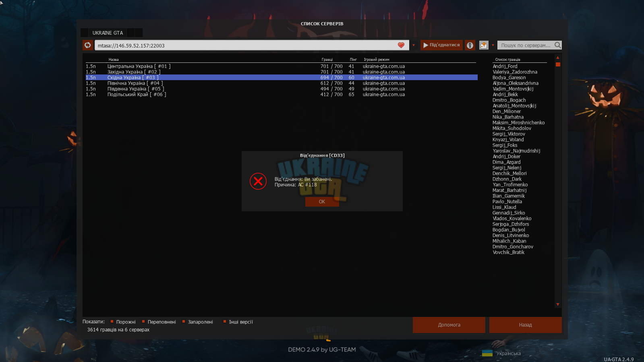Select server 'Південна Україна [ #05 ]'
Screen dimensions: 644x362
[282, 89]
